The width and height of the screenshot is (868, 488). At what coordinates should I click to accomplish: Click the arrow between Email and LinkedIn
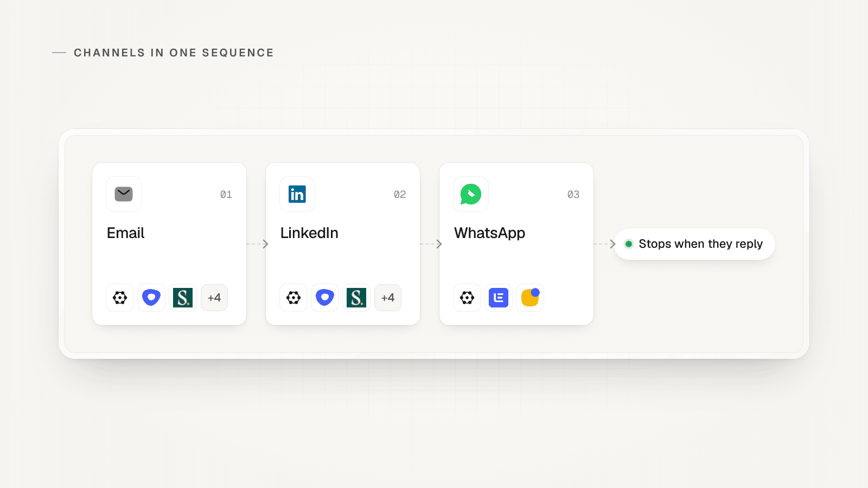258,244
